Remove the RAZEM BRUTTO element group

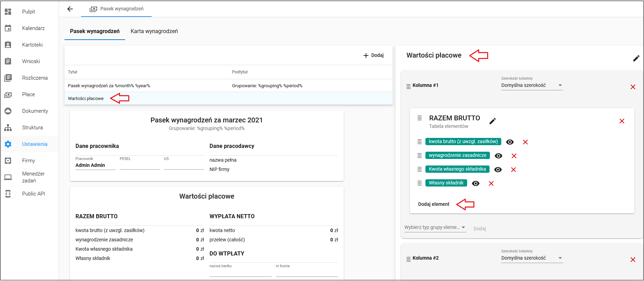tap(622, 121)
